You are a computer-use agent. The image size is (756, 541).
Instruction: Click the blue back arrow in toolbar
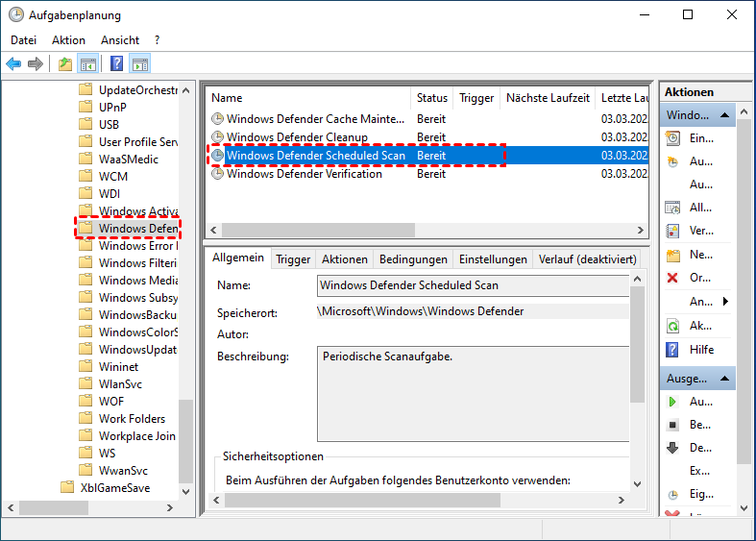pyautogui.click(x=13, y=64)
